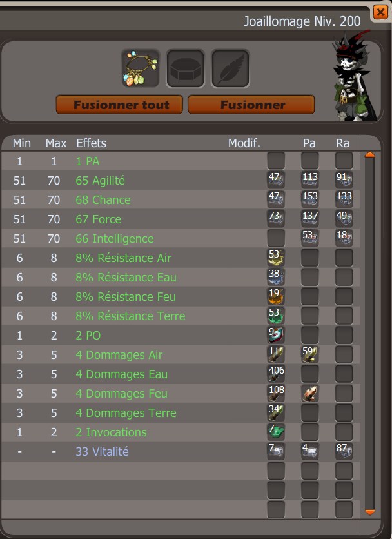
Task: Choose the Dommages Eau rune showing 406
Action: tap(276, 374)
